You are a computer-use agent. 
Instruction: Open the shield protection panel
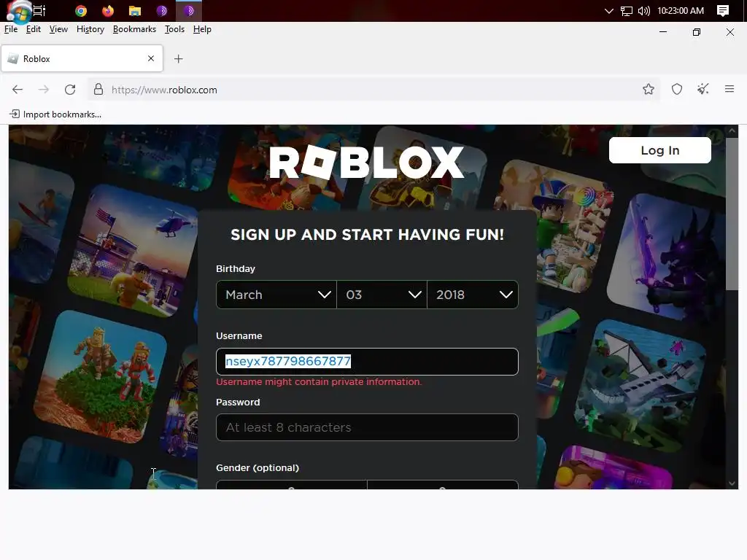(x=677, y=89)
